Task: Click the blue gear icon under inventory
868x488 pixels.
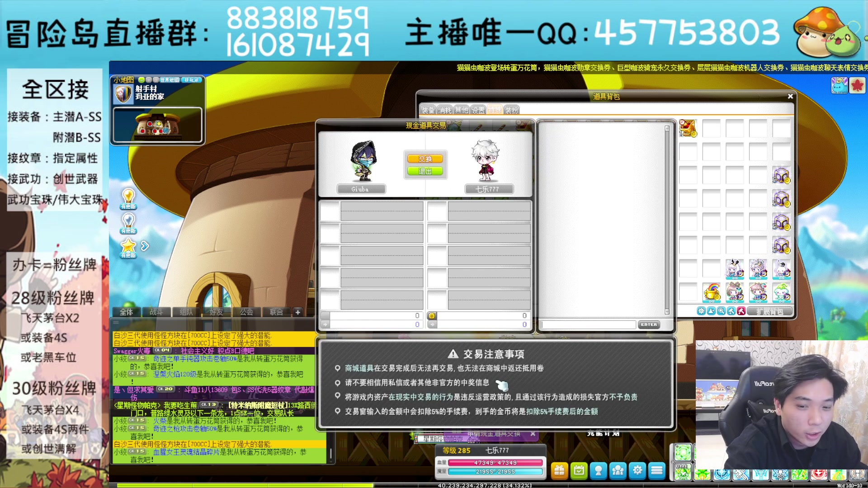Action: coord(701,311)
